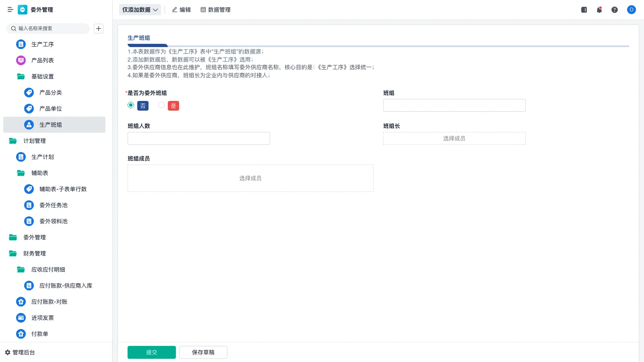
Task: Submit the form via the 提交 button
Action: [151, 352]
